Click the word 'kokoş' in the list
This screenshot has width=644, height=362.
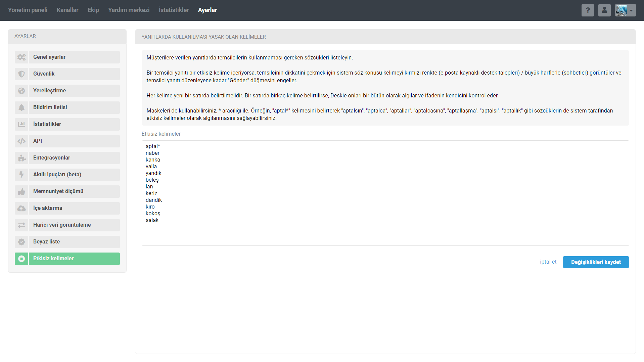(x=153, y=214)
